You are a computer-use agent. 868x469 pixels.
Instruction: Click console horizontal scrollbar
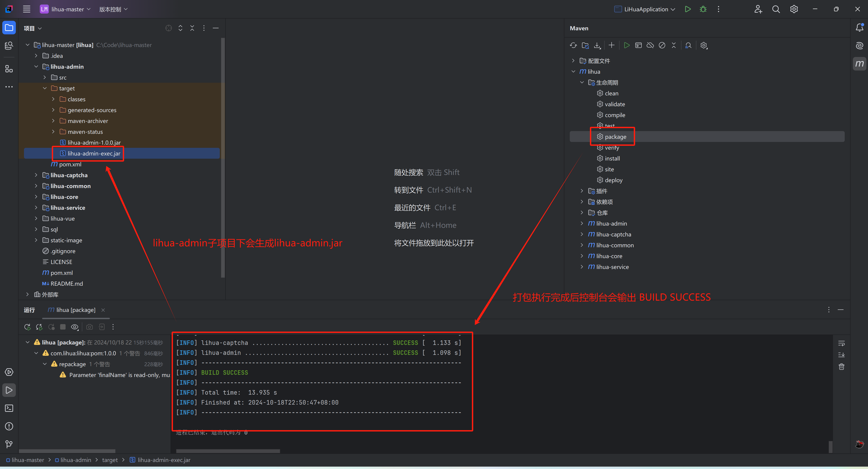coord(228,451)
